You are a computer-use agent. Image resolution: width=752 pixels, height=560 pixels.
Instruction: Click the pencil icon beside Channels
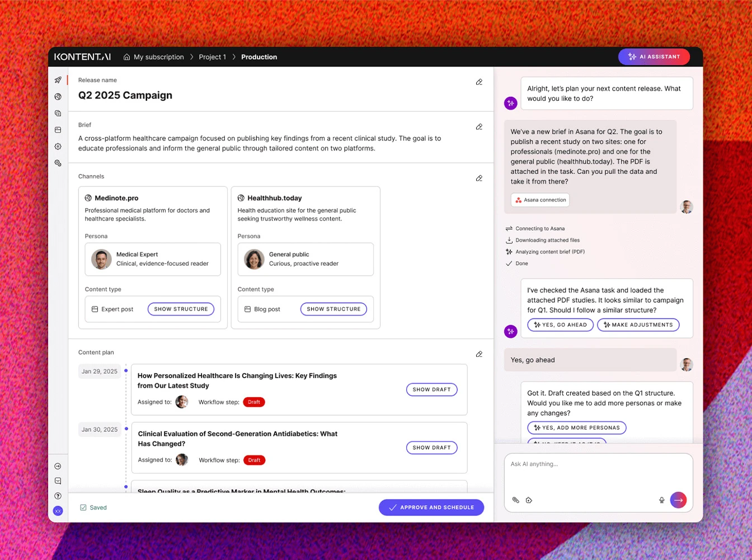479,178
